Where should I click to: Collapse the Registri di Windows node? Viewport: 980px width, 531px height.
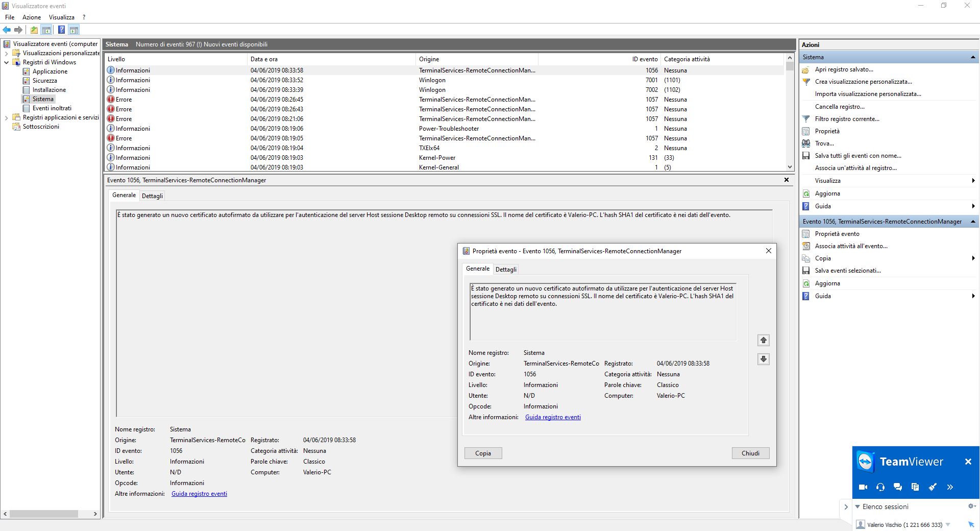(6, 62)
